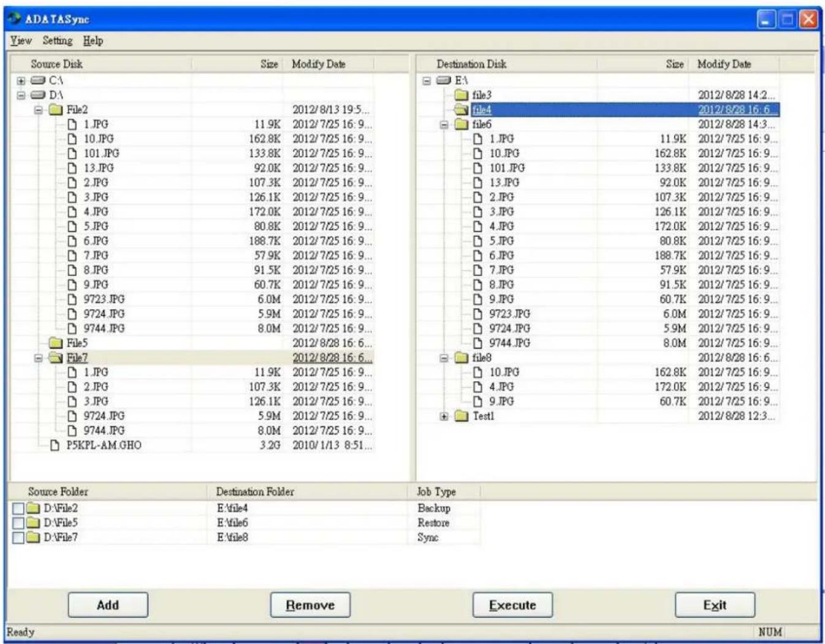The width and height of the screenshot is (825, 644).
Task: Collapse the file6 folder node
Action: point(444,125)
